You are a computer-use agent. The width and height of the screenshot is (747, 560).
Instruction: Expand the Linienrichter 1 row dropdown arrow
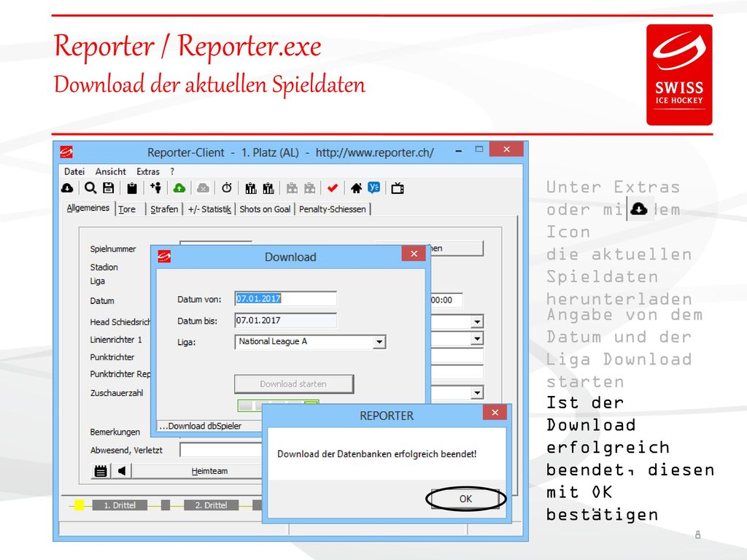click(x=477, y=338)
